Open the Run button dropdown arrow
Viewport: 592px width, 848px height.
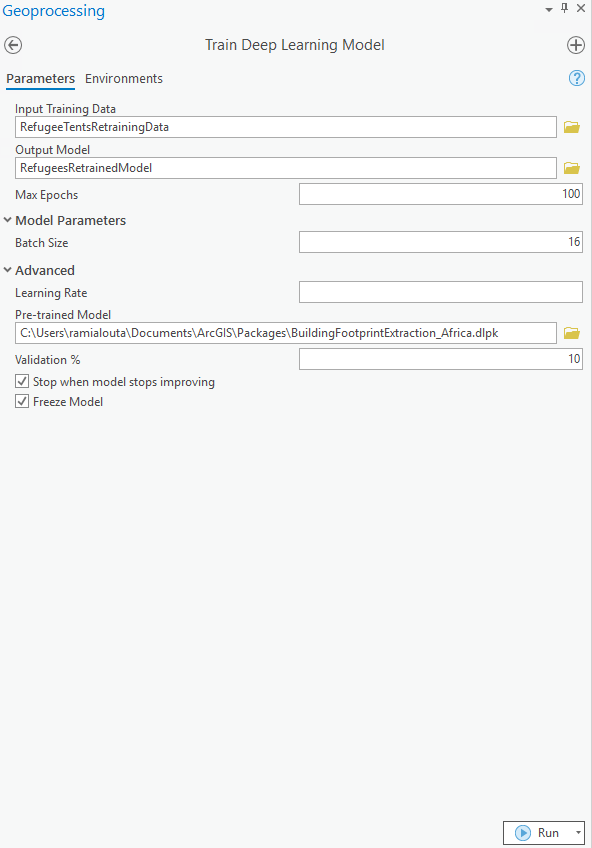click(576, 832)
